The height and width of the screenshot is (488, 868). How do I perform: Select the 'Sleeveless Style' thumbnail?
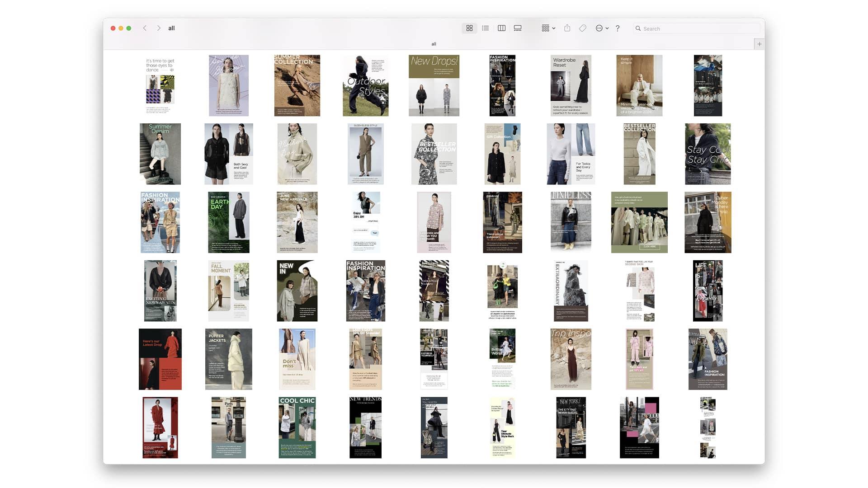point(366,154)
